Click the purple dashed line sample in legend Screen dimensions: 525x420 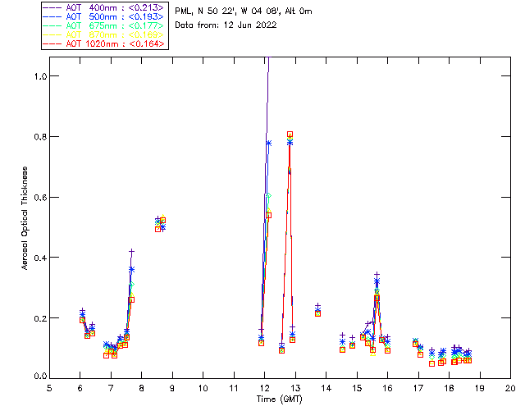pyautogui.click(x=52, y=7)
